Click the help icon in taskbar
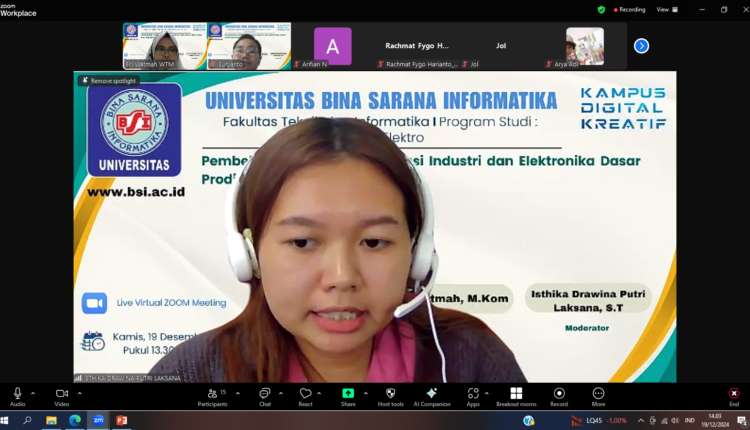This screenshot has height=430, width=750. click(529, 420)
